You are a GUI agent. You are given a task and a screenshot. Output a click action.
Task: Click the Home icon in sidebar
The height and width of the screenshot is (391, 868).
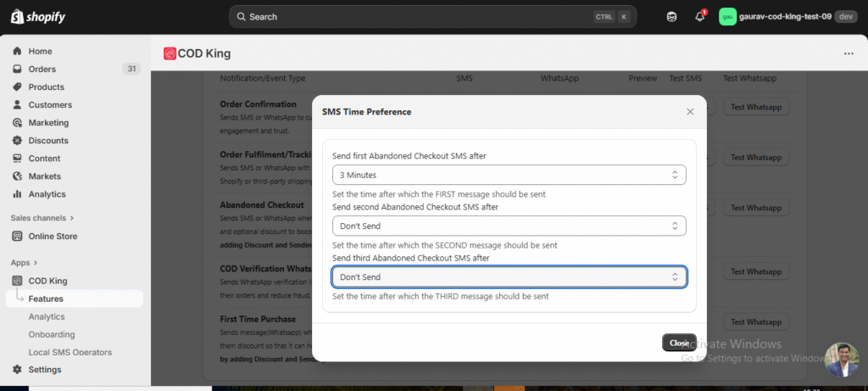point(17,51)
